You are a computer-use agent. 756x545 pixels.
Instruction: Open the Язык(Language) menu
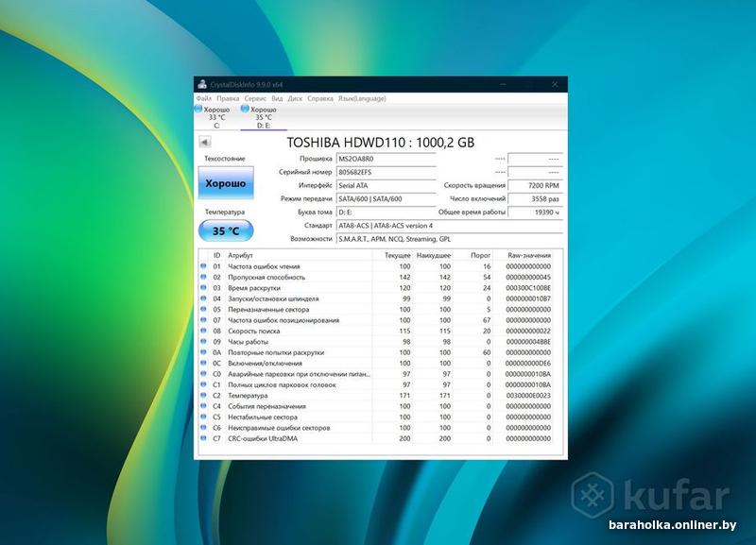(362, 98)
